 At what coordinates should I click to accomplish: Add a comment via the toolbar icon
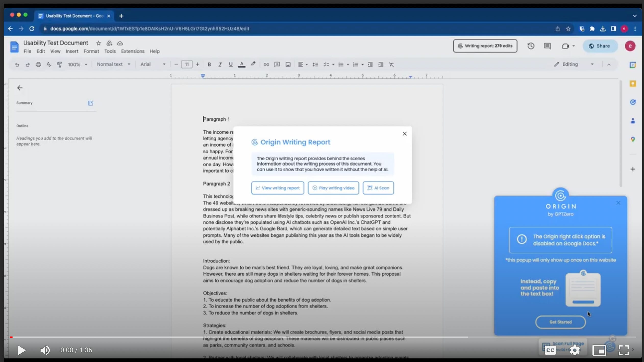[277, 64]
